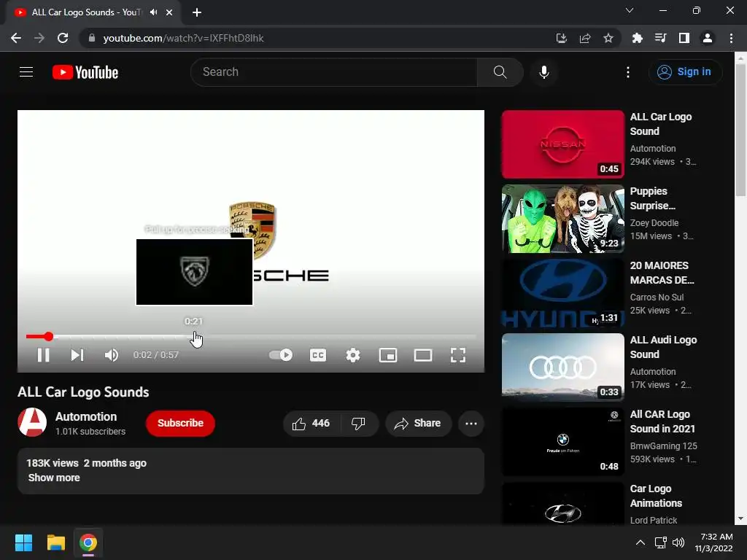Share this page from the address bar
This screenshot has height=560, width=747.
[585, 38]
